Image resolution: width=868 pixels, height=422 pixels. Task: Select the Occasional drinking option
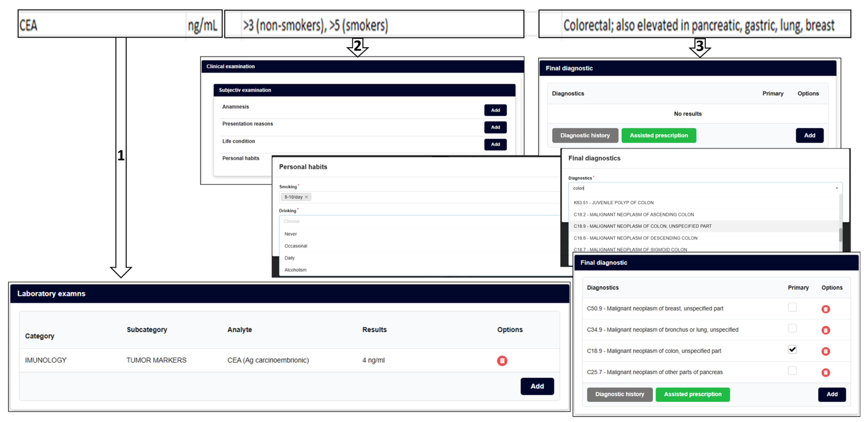click(296, 246)
